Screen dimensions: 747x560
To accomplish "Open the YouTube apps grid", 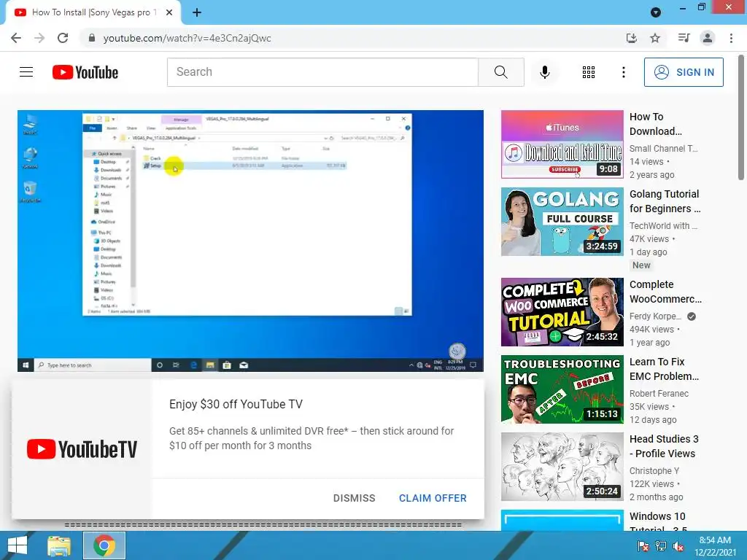I will (x=589, y=72).
